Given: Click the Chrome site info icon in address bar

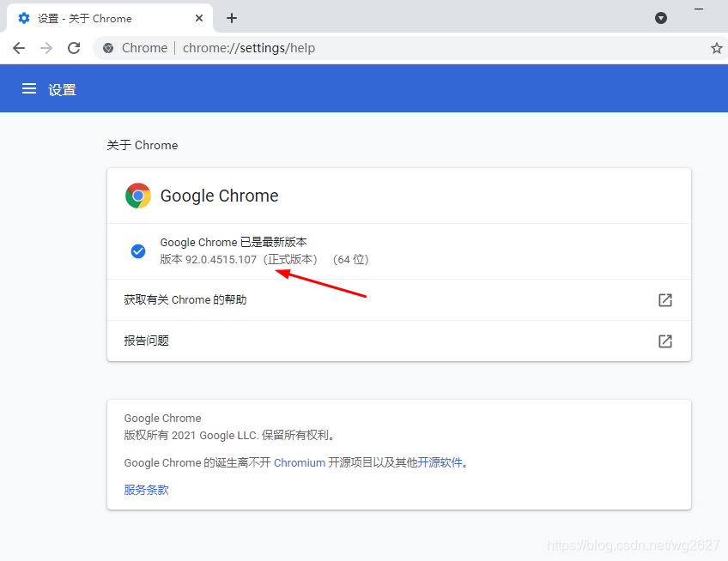Looking at the screenshot, I should click(108, 48).
